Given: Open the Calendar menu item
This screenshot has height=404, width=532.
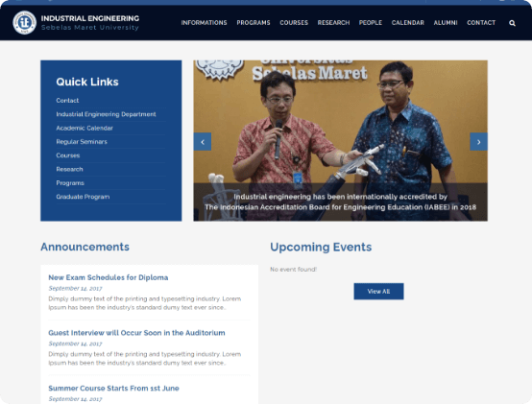Looking at the screenshot, I should coord(408,23).
